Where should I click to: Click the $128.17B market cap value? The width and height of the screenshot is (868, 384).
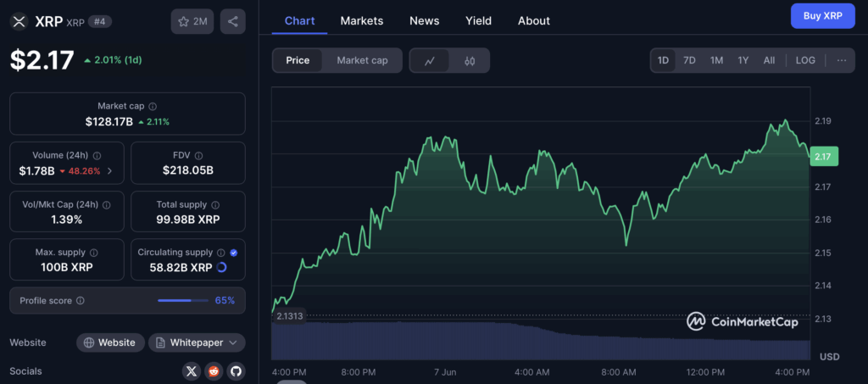coord(109,122)
